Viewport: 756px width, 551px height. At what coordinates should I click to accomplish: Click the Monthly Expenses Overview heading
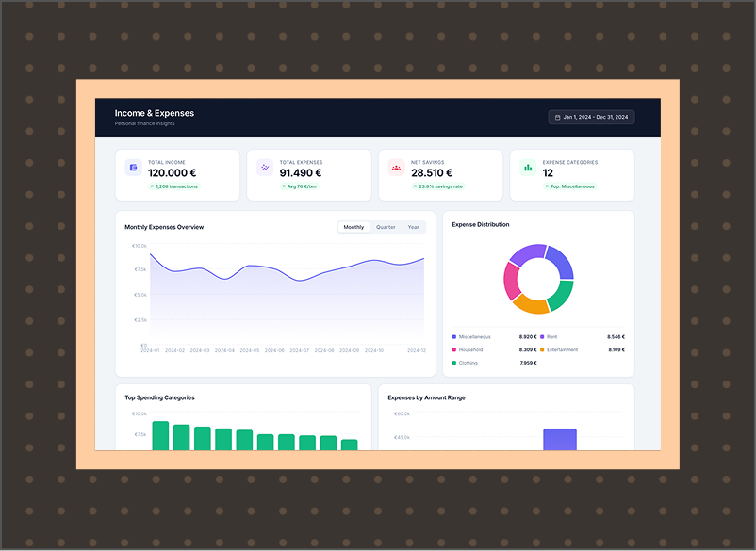[x=164, y=227]
